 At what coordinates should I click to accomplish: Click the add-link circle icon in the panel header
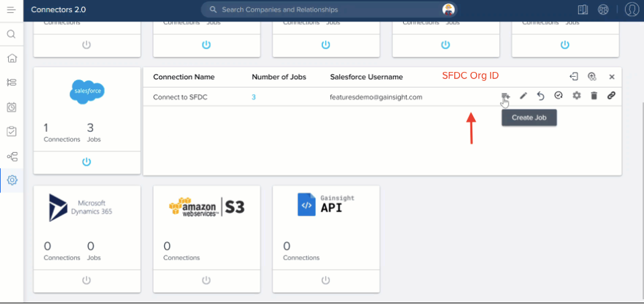click(592, 76)
